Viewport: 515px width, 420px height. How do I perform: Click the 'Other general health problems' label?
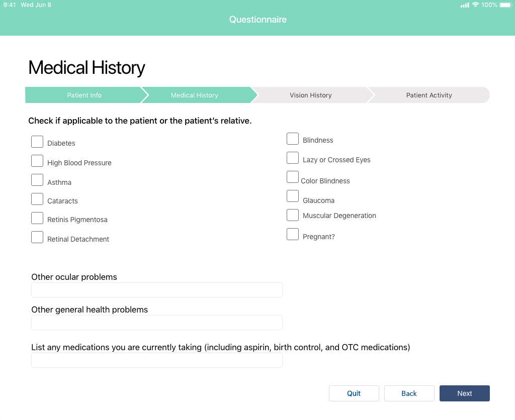[90, 310]
